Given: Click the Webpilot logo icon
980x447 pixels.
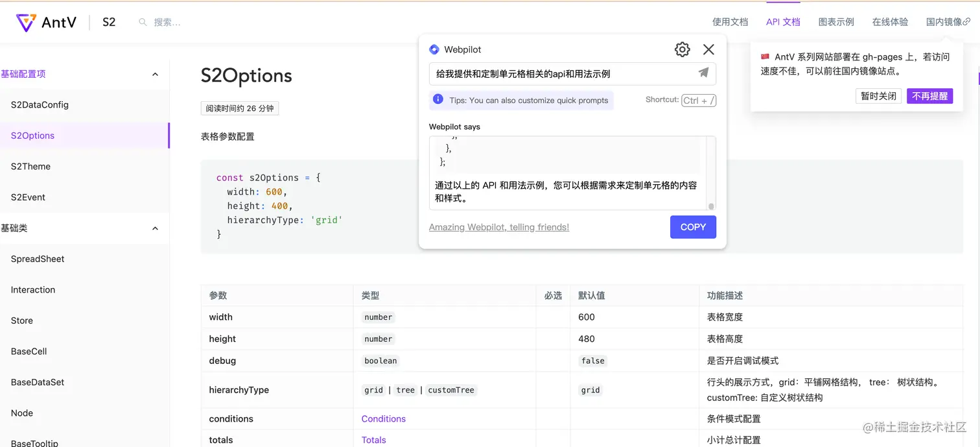Looking at the screenshot, I should [434, 49].
